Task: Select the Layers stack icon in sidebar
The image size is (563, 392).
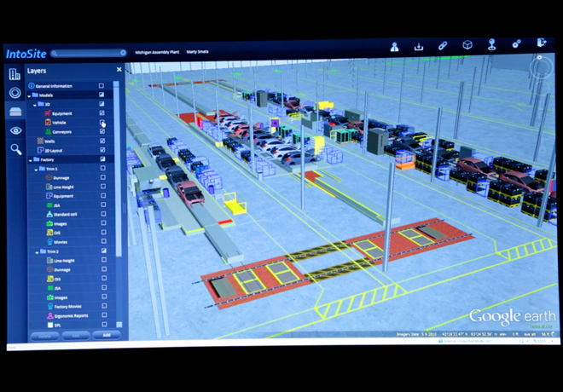Action: coord(15,112)
